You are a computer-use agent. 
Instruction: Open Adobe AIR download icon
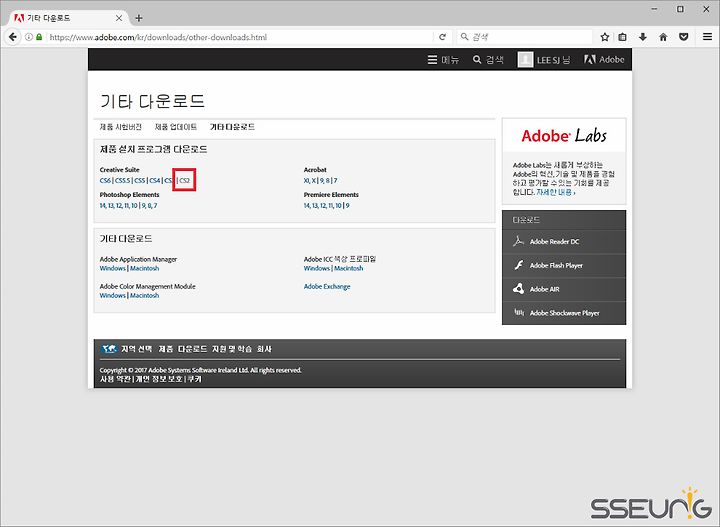click(x=518, y=289)
